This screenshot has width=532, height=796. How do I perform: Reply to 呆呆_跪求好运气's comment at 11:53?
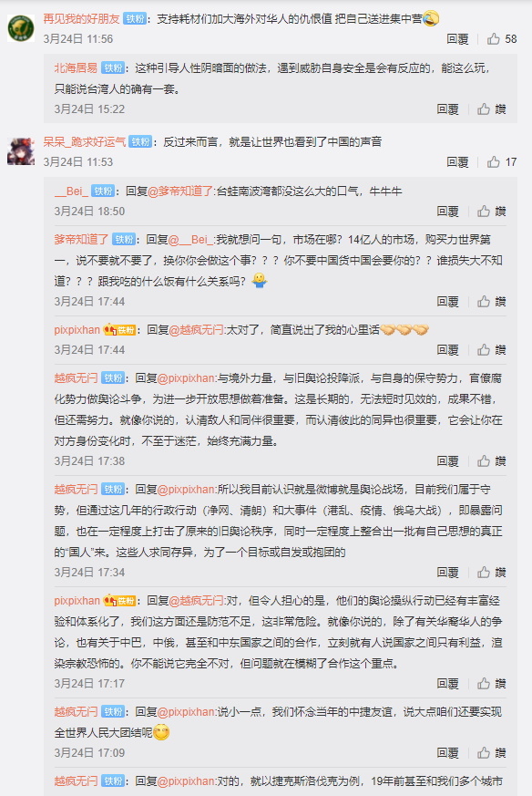click(x=457, y=162)
